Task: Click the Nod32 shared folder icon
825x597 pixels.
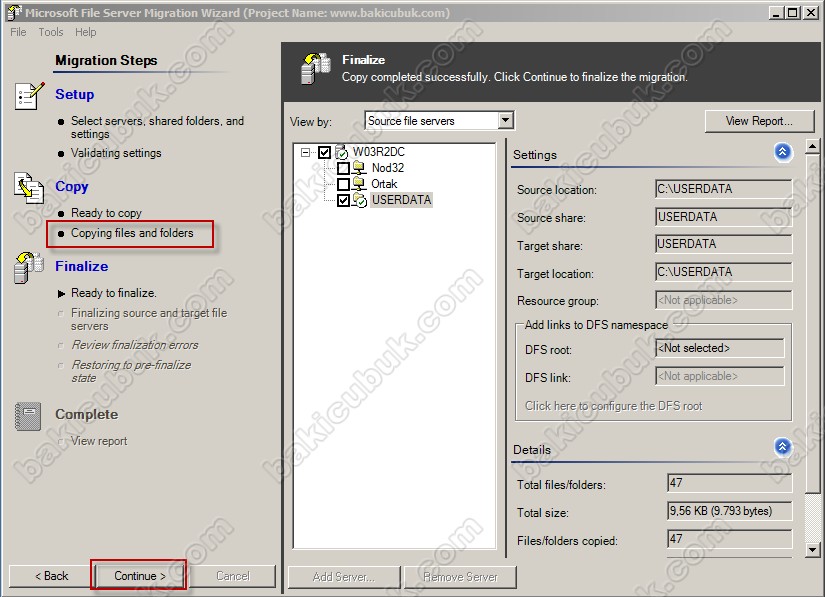Action: 359,168
